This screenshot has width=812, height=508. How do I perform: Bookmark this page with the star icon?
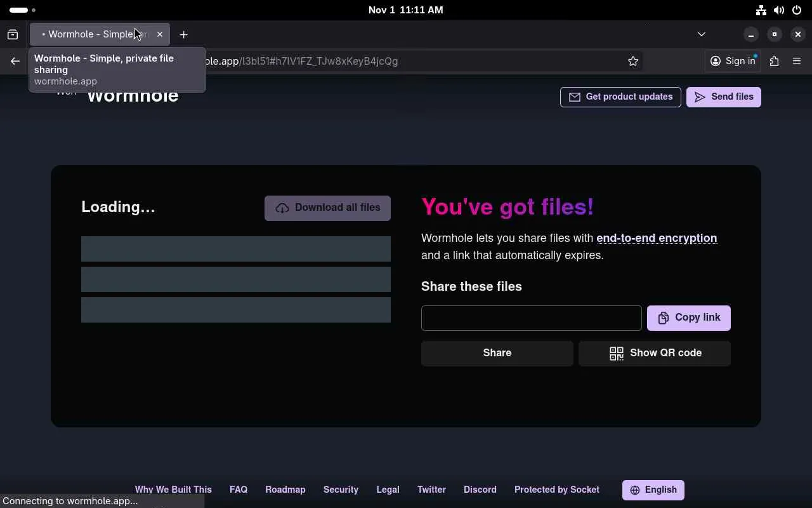(632, 61)
